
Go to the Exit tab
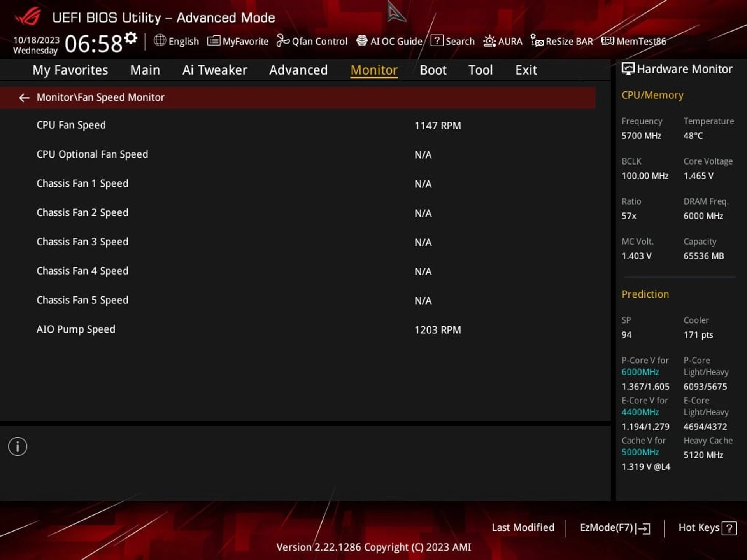(x=526, y=70)
